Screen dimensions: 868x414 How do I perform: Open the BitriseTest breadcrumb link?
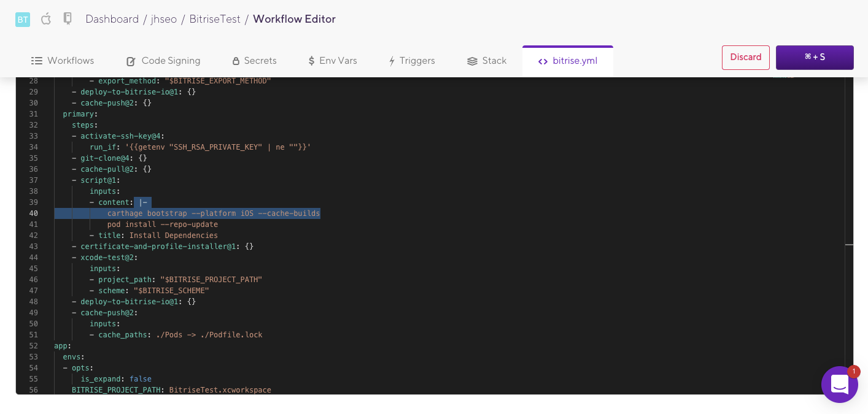215,19
